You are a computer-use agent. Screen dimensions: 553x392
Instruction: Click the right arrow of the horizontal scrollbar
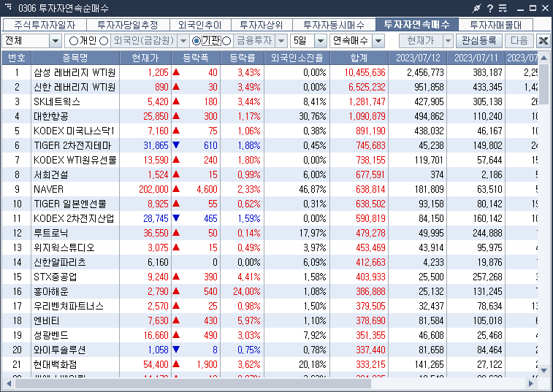pos(531,383)
